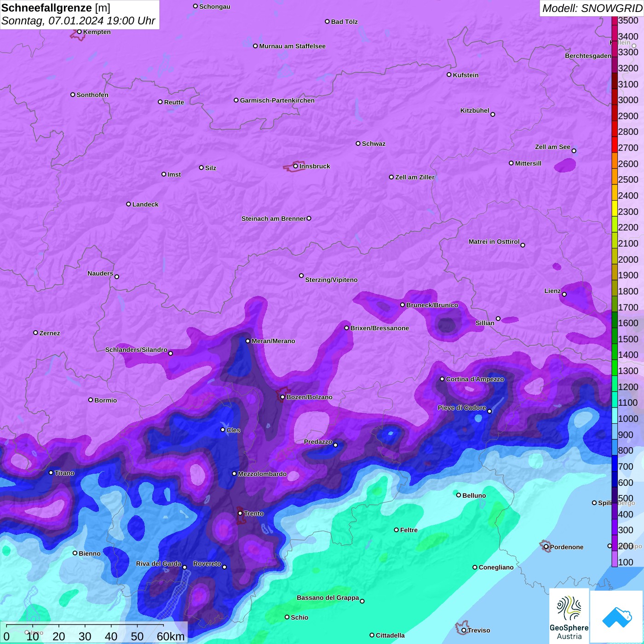Click the Kitzbühel location dot
This screenshot has width=644, height=644.
[493, 114]
